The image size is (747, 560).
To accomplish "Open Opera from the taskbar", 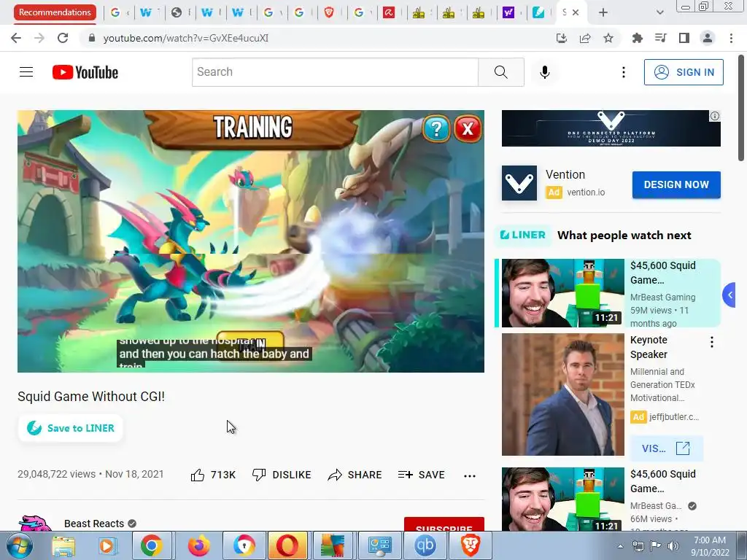I will tap(287, 545).
